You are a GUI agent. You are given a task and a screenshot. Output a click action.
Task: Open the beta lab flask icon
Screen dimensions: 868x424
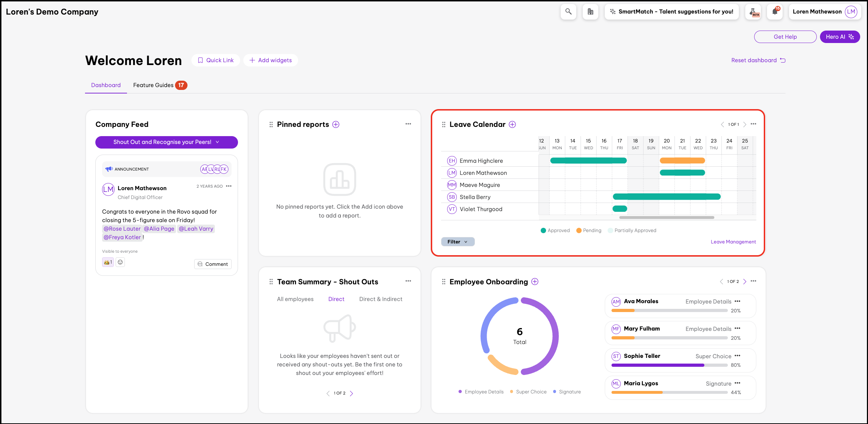pyautogui.click(x=753, y=12)
